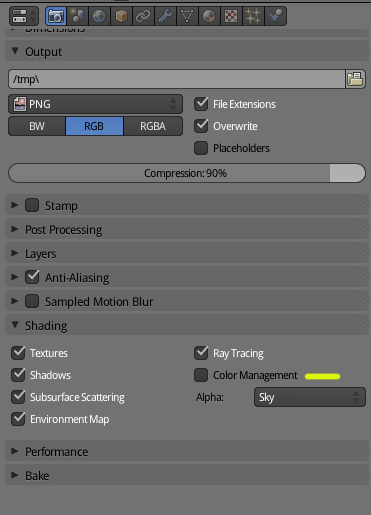Select the RGBA color mode

[153, 126]
